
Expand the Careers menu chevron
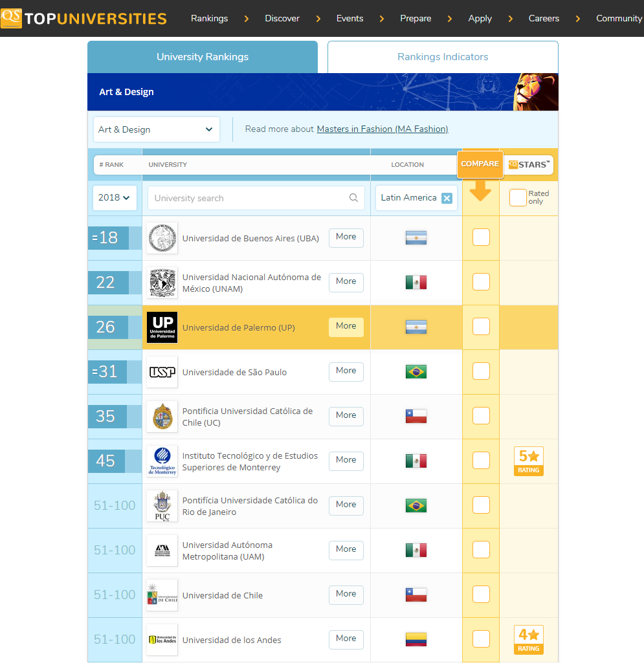tap(577, 19)
